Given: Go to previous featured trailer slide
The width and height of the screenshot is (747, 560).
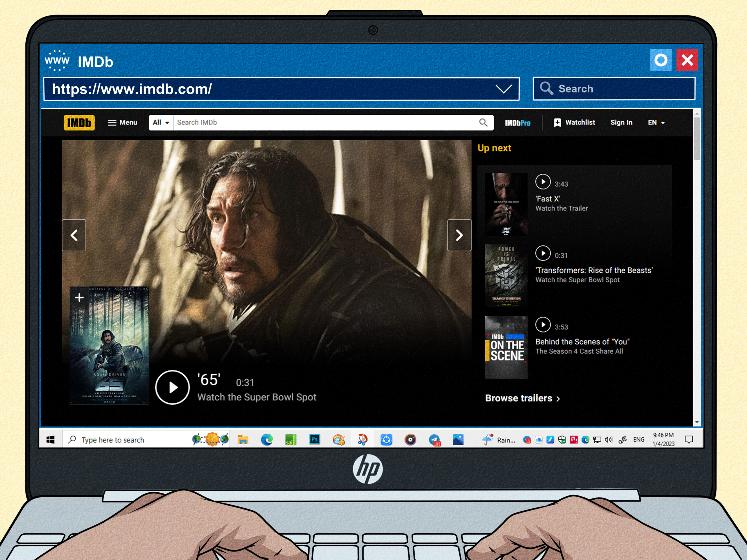Looking at the screenshot, I should point(74,235).
